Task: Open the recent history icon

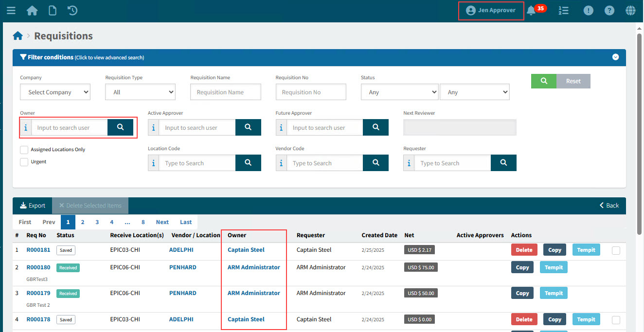Action: (72, 10)
